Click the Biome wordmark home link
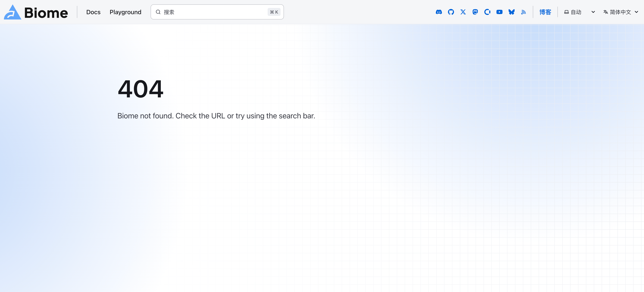The width and height of the screenshot is (644, 292). click(x=46, y=12)
